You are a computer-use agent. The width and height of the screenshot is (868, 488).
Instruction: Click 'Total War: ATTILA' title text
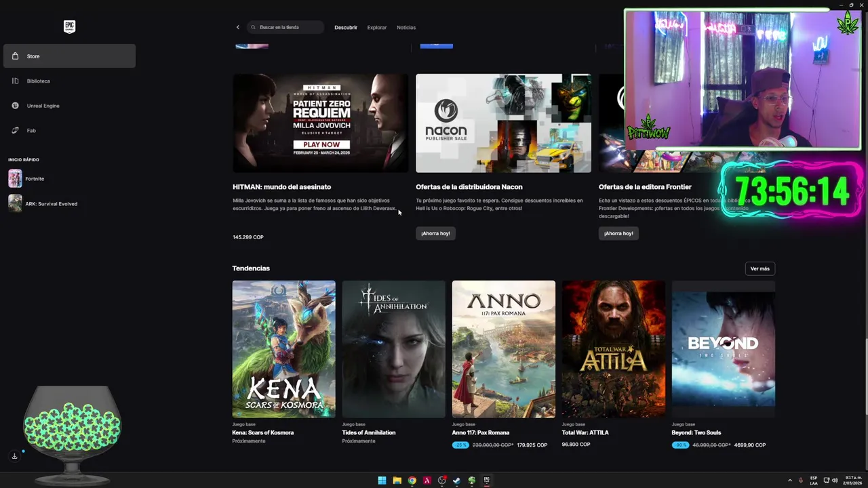coord(585,432)
